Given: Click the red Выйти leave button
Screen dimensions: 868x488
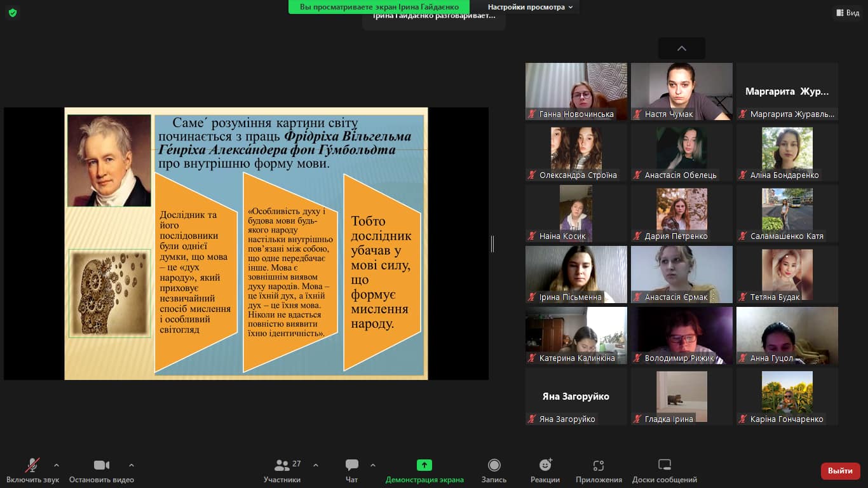Looking at the screenshot, I should (840, 471).
